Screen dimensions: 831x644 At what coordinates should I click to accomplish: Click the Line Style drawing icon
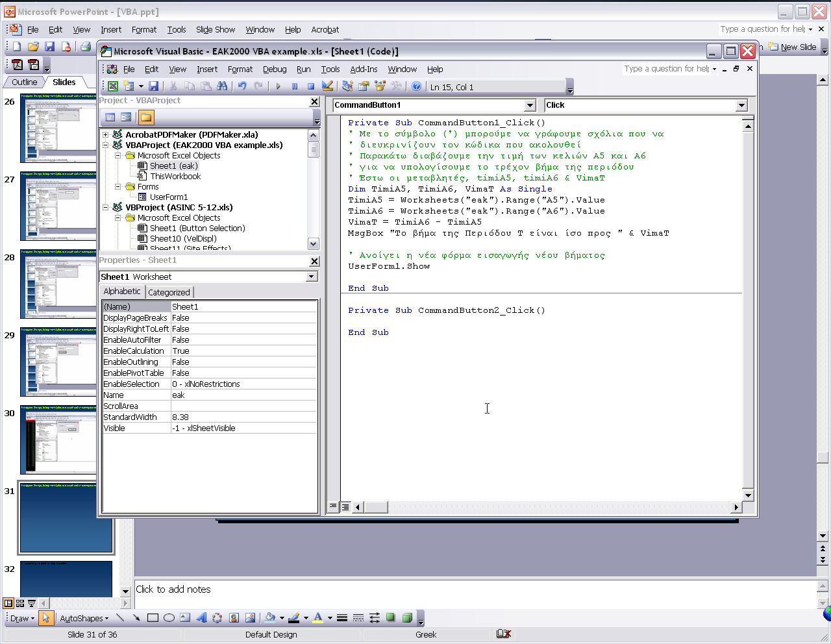342,618
